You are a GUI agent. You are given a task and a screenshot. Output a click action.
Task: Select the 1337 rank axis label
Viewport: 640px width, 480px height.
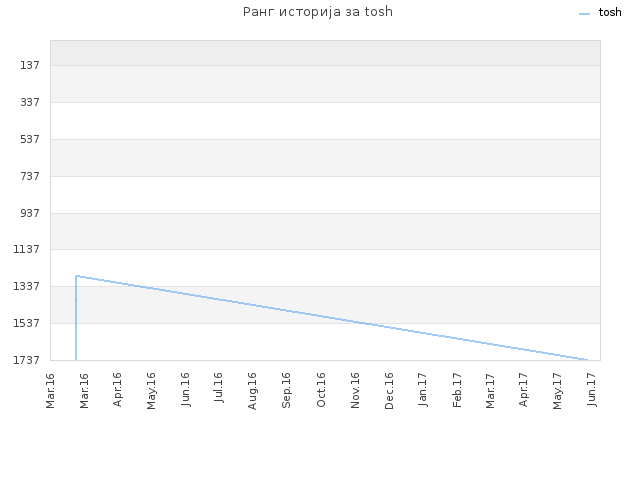coord(27,286)
